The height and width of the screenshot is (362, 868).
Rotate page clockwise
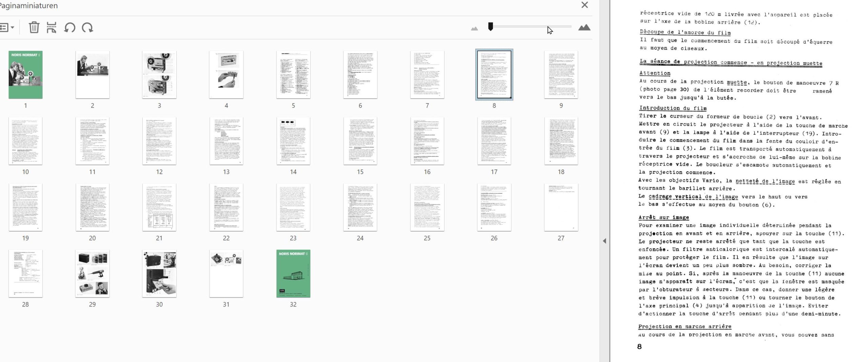coord(87,27)
